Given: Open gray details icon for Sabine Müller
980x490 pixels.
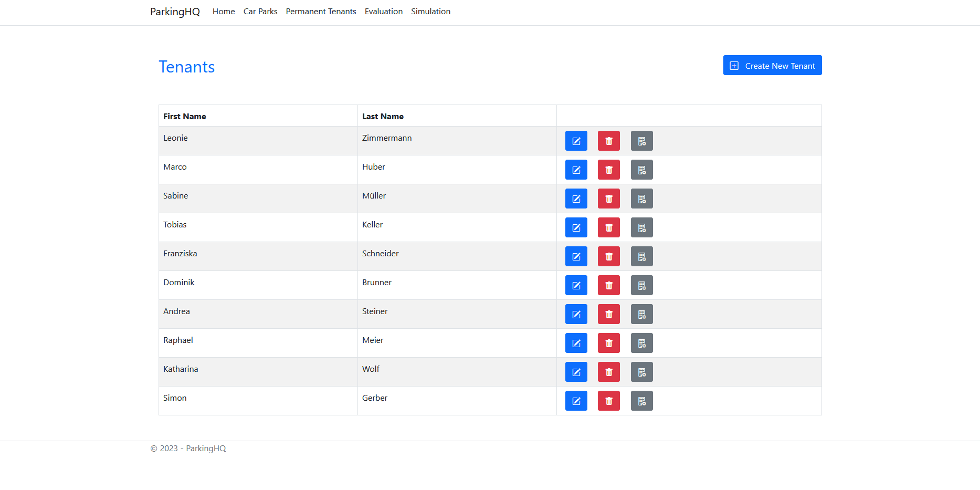Looking at the screenshot, I should pos(641,199).
